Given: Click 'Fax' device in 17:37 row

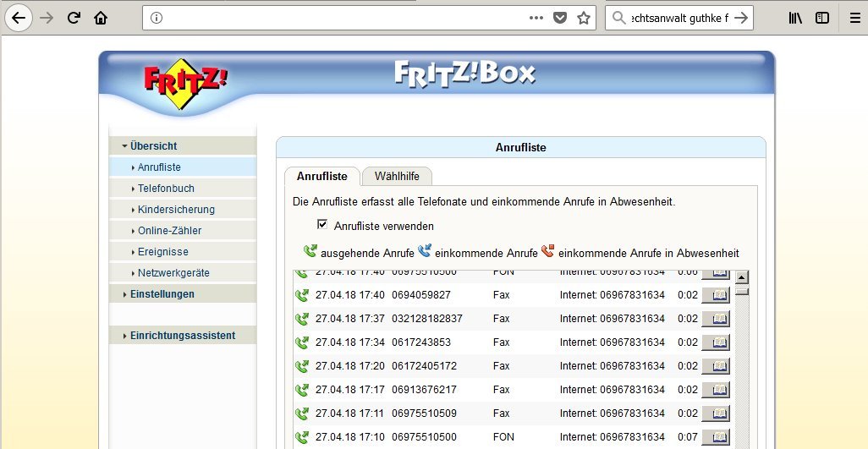Looking at the screenshot, I should coord(502,319).
